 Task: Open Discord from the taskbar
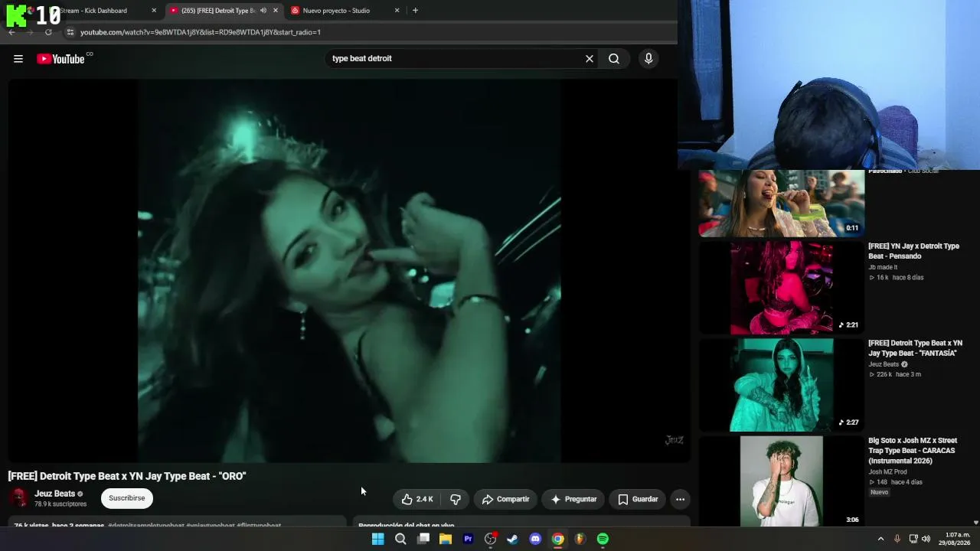535,539
